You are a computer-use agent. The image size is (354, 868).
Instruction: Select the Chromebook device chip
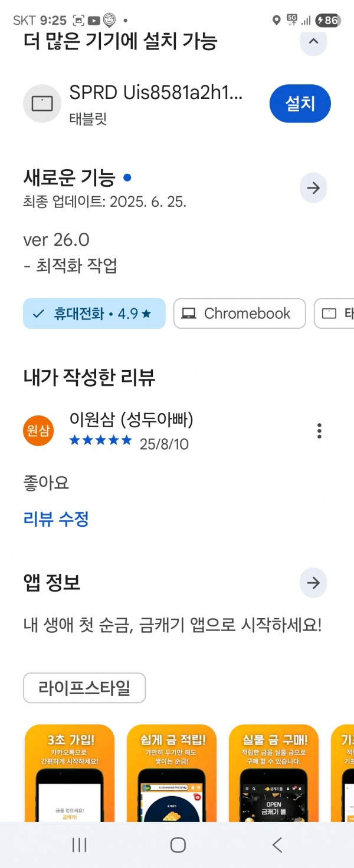tap(240, 313)
